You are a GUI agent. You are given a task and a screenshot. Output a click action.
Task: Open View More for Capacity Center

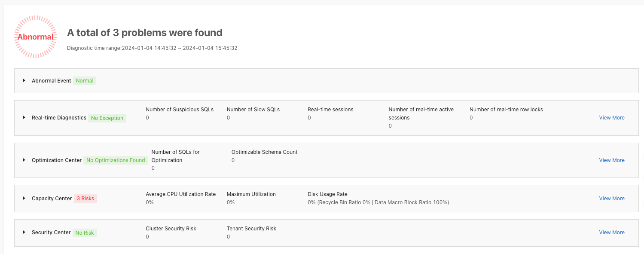[611, 199]
